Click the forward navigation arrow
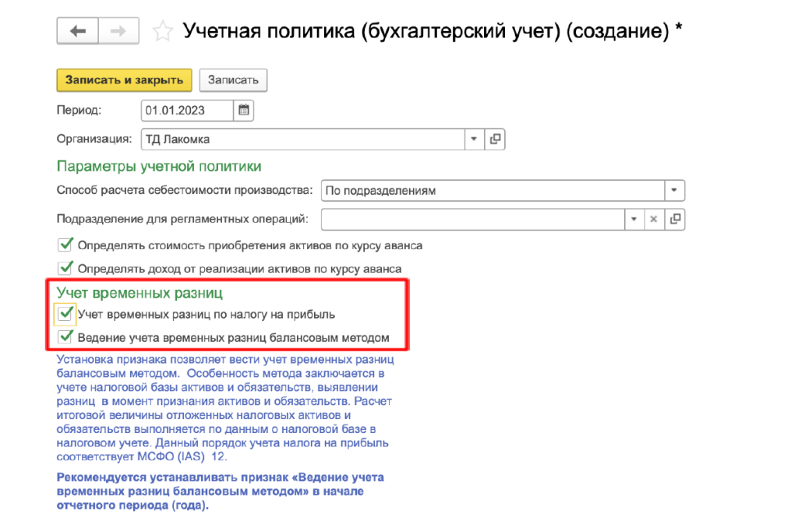The width and height of the screenshot is (798, 532). tap(118, 31)
